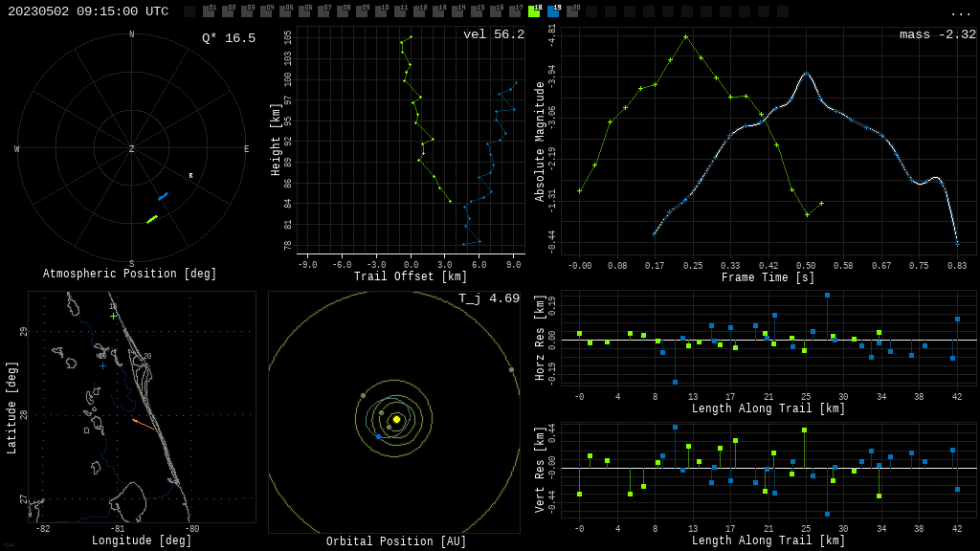Click the blue Earth dot in orbital plot
Screen dimensions: 980x551
[x=378, y=436]
